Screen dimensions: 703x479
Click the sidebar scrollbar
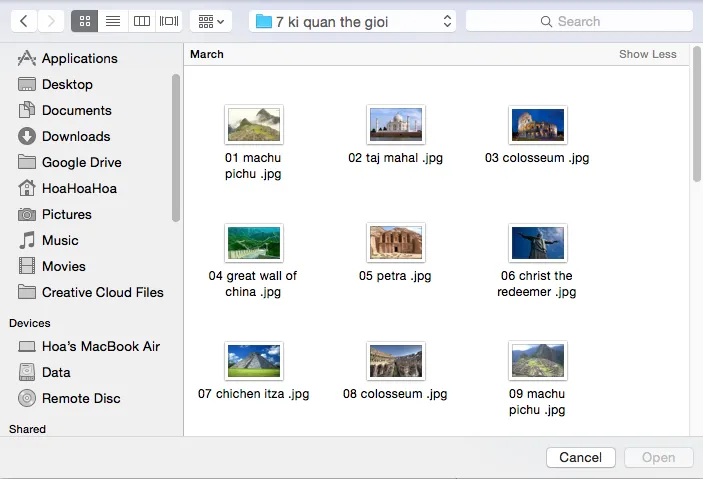coord(177,150)
